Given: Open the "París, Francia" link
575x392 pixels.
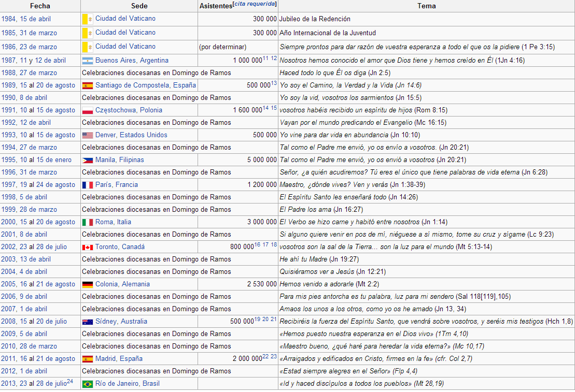Looking at the screenshot, I should [117, 185].
